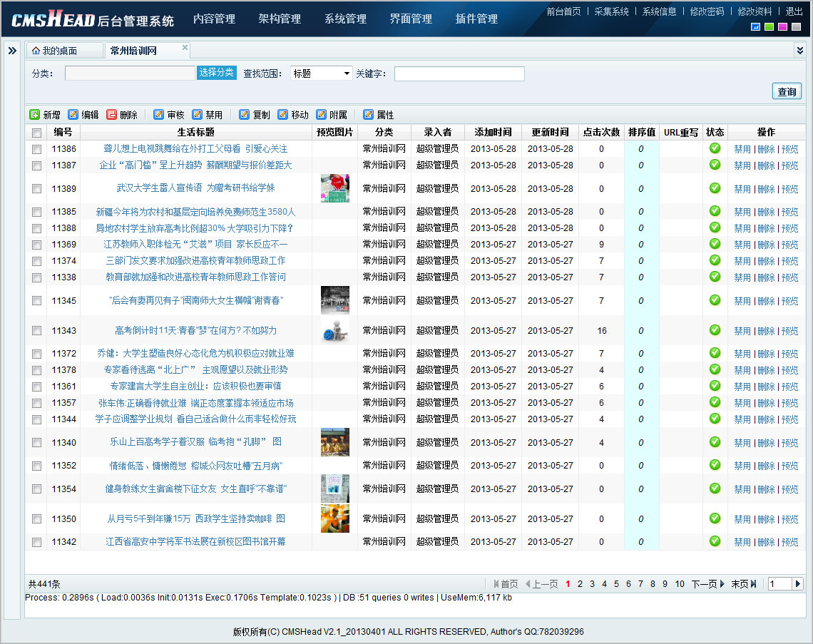This screenshot has width=813, height=644.
Task: Open the 内容管理 top menu
Action: [x=214, y=19]
